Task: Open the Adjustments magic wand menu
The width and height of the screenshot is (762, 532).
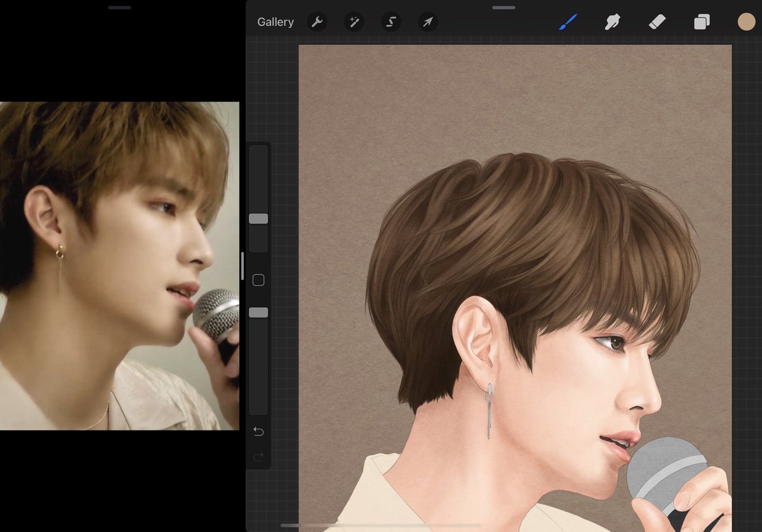Action: tap(354, 22)
